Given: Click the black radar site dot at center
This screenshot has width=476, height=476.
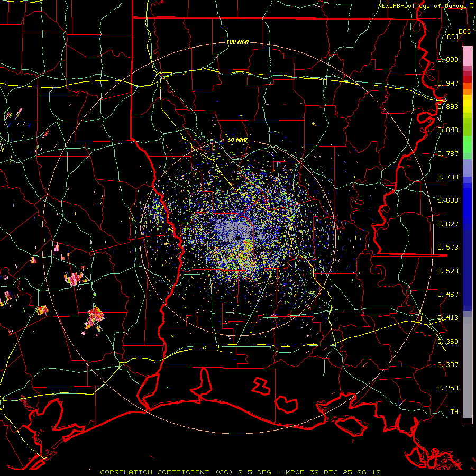Looking at the screenshot, I should (237, 237).
